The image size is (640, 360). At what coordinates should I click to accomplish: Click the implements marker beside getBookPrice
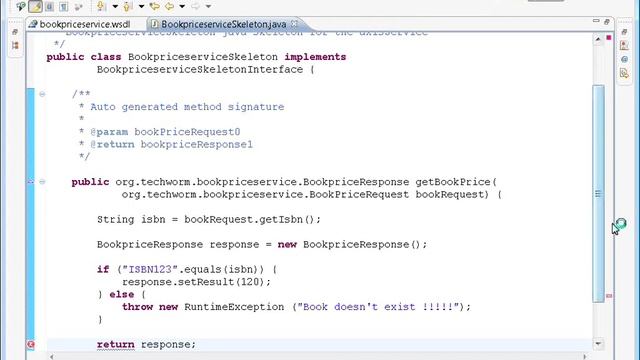click(31, 181)
